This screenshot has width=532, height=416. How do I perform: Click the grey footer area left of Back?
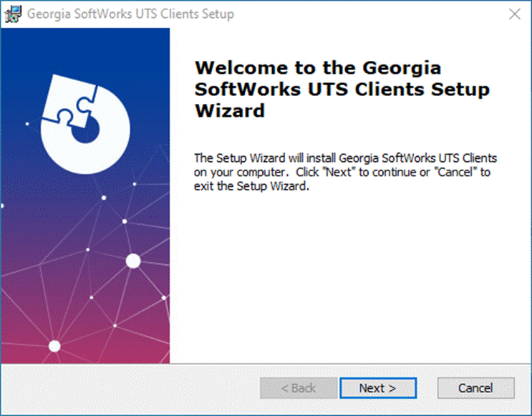[x=130, y=388]
